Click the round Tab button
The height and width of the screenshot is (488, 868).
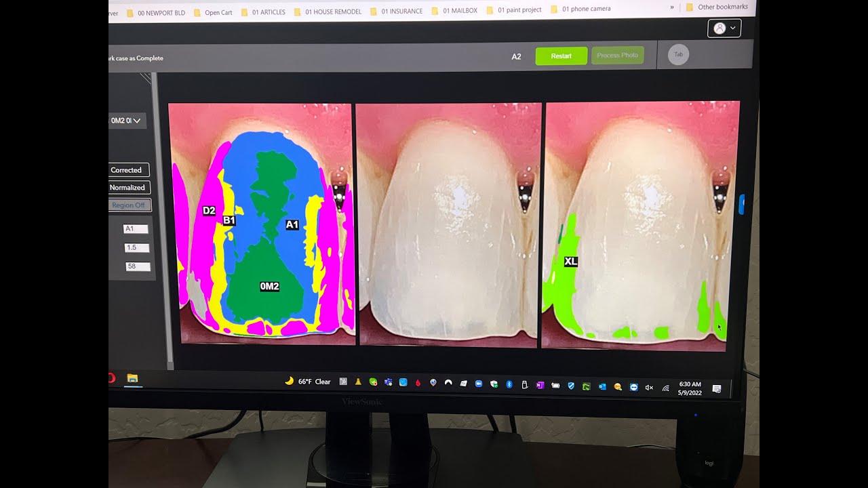click(x=678, y=54)
